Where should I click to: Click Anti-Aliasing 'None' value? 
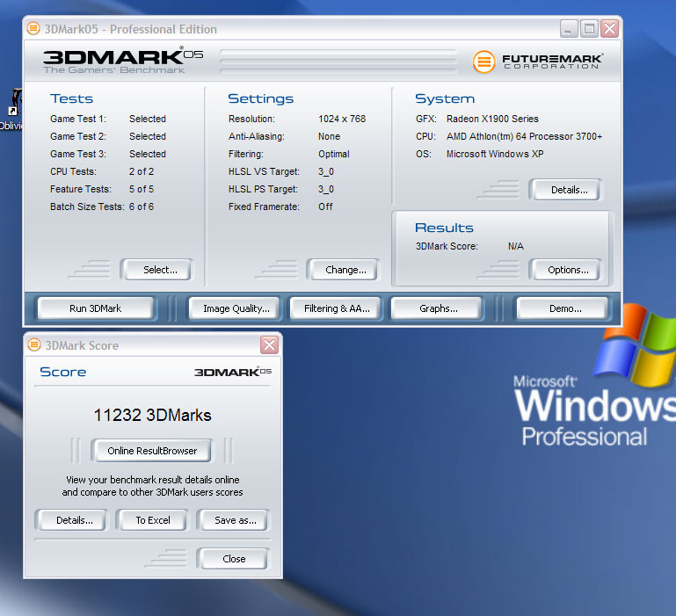point(330,137)
